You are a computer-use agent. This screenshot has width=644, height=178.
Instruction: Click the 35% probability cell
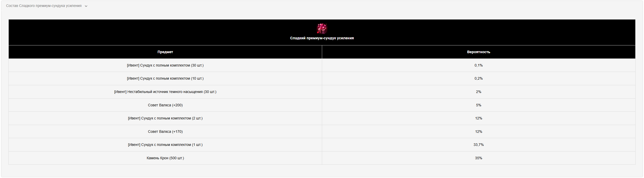point(478,158)
